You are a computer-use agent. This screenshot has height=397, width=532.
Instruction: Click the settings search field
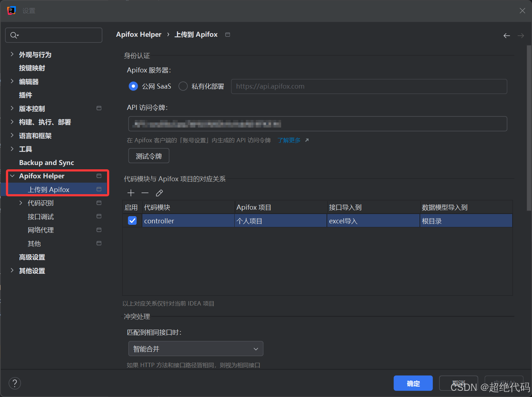(x=54, y=35)
